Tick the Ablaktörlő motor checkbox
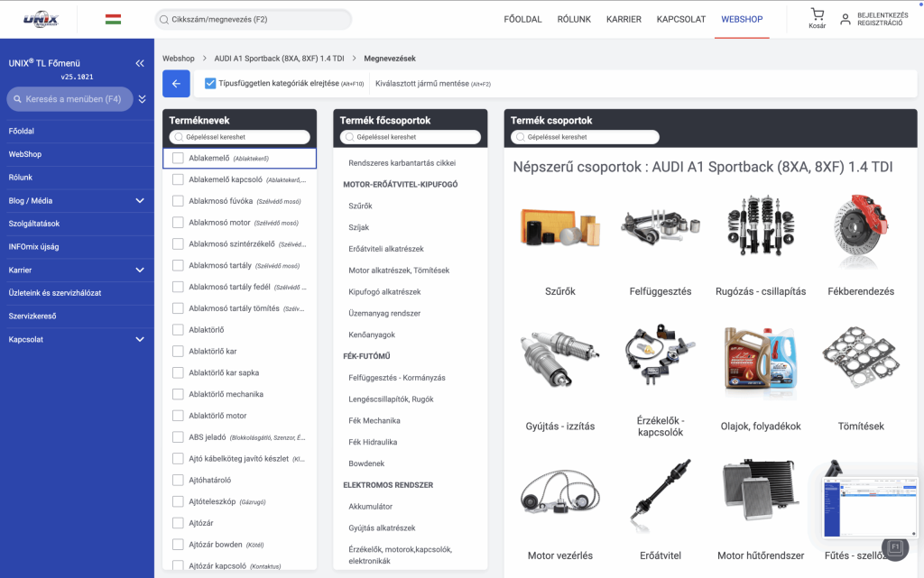 click(178, 417)
